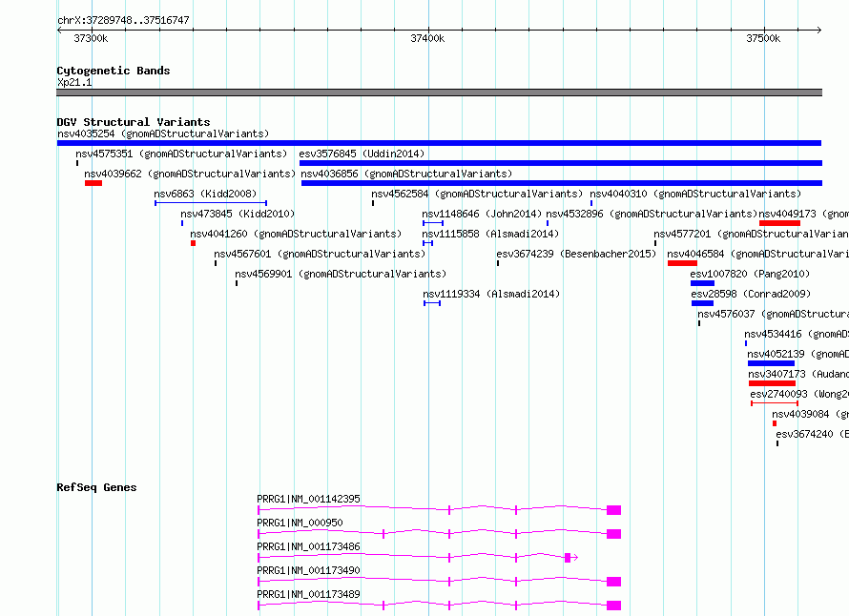Click left arrow end of ruler
Image resolution: width=849 pixels, height=616 pixels.
click(x=59, y=31)
